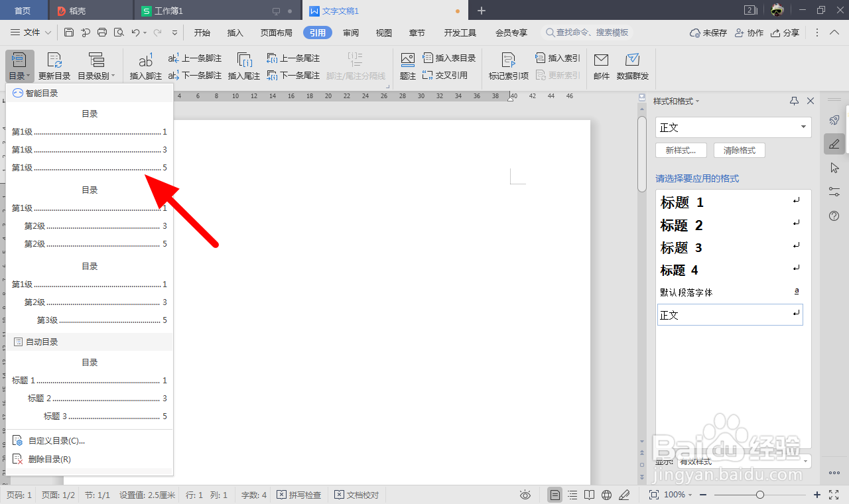Switch to web layout view in status bar
Image resolution: width=849 pixels, height=504 pixels.
point(606,495)
